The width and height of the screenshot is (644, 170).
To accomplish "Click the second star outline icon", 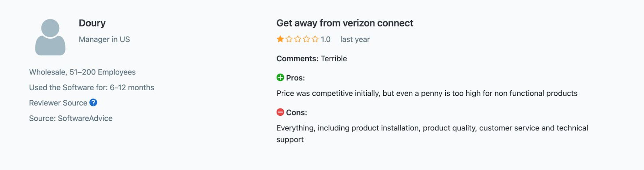I will (289, 39).
